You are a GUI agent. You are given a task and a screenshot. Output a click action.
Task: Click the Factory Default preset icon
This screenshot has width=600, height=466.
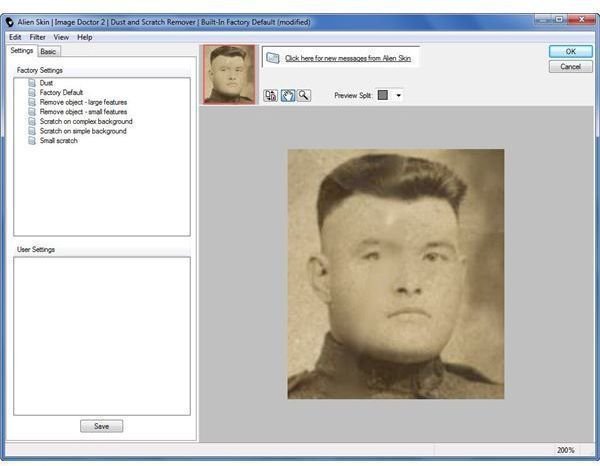[32, 93]
